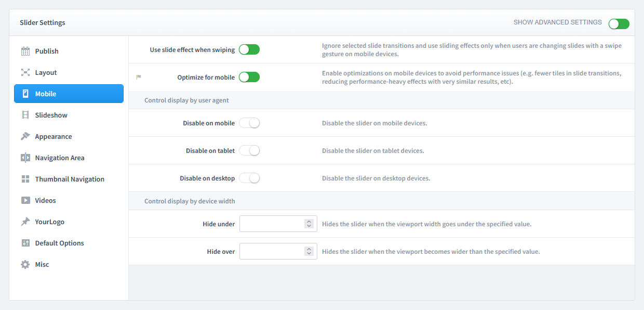The width and height of the screenshot is (644, 310).
Task: Select the Publish calendar icon
Action: click(x=24, y=51)
